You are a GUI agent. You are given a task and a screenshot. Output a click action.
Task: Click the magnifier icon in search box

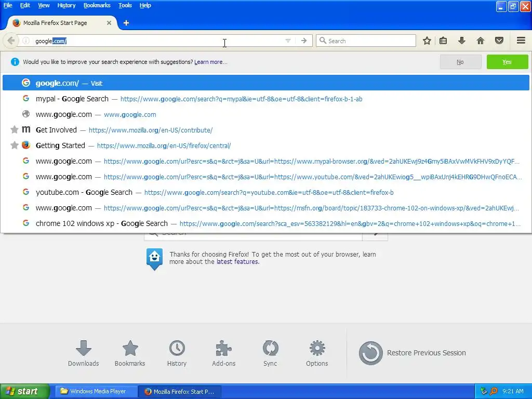click(323, 41)
